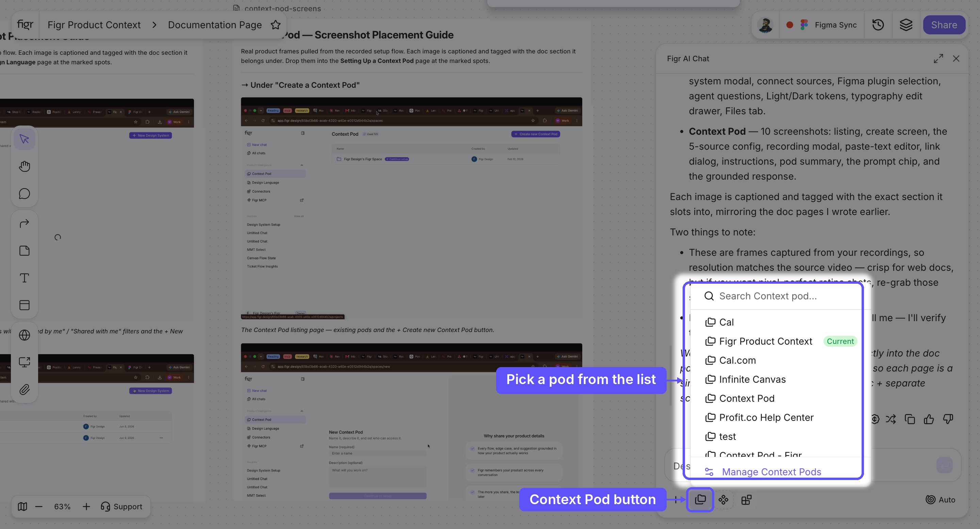This screenshot has width=980, height=529.
Task: Activate the Text tool
Action: pos(24,278)
